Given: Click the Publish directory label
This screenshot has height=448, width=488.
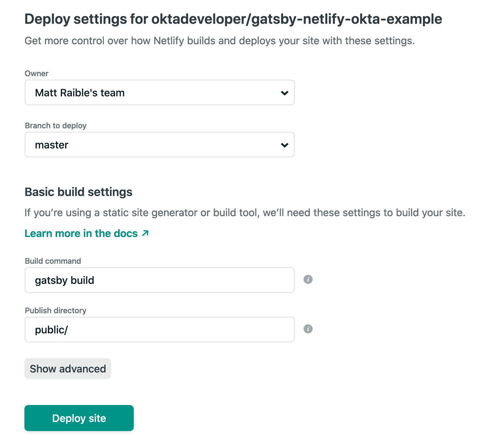Looking at the screenshot, I should click(x=56, y=311).
